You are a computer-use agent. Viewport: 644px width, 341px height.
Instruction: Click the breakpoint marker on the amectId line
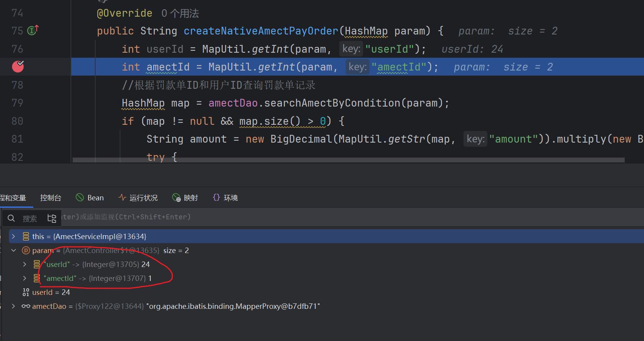18,67
